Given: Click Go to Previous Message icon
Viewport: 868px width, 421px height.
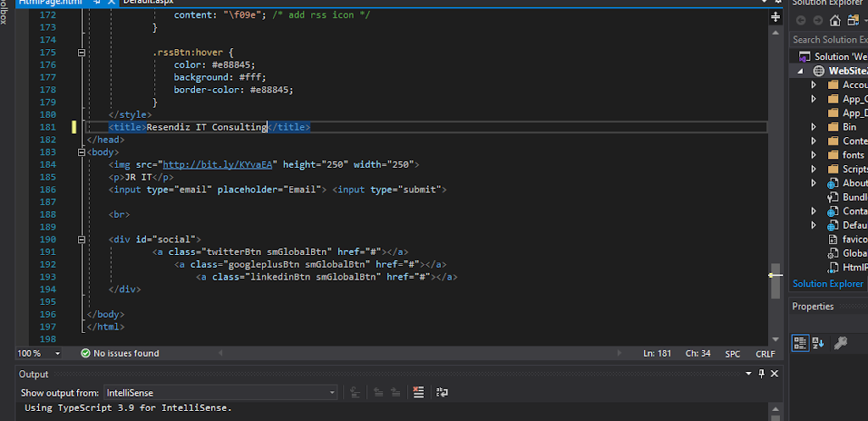Looking at the screenshot, I should tap(379, 393).
